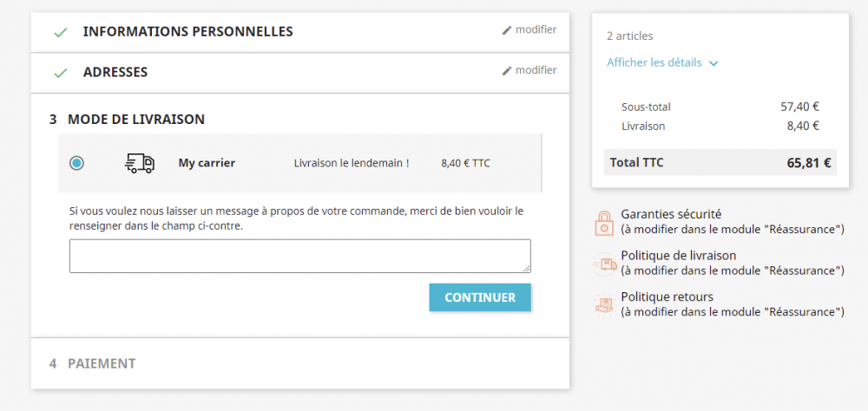Click pencil icon for Adresses section
868x411 pixels.
pos(507,71)
